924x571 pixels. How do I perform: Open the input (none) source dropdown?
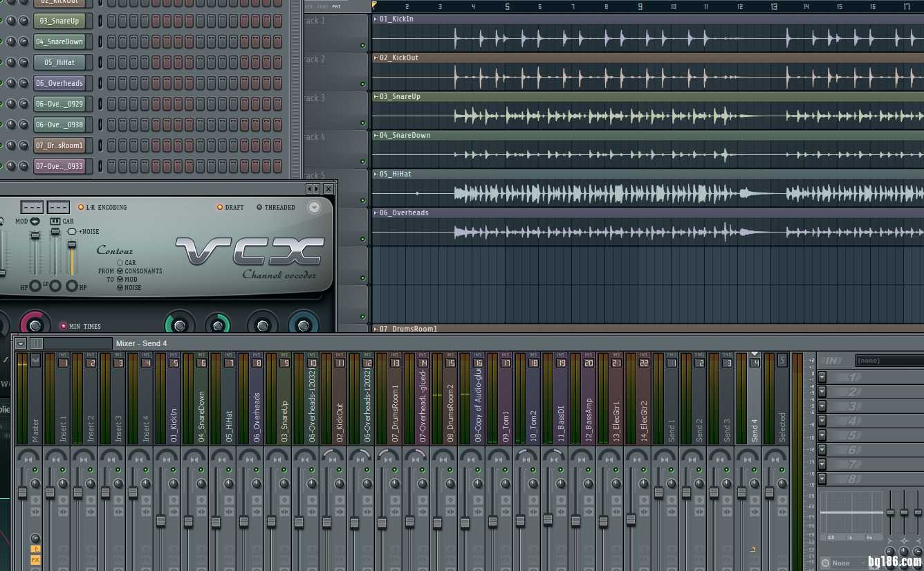click(x=889, y=361)
